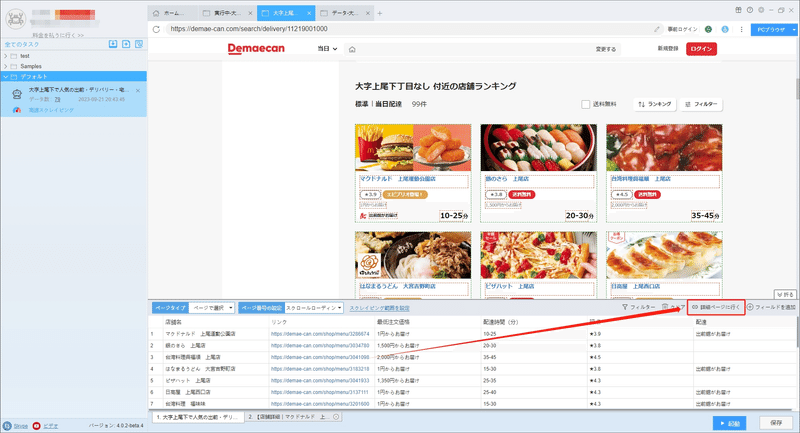
Task: Click the gift icon in title bar
Action: [x=738, y=10]
